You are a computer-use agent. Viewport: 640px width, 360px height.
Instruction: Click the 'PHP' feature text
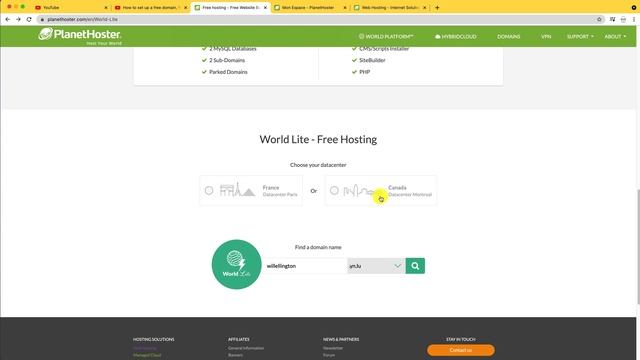364,72
